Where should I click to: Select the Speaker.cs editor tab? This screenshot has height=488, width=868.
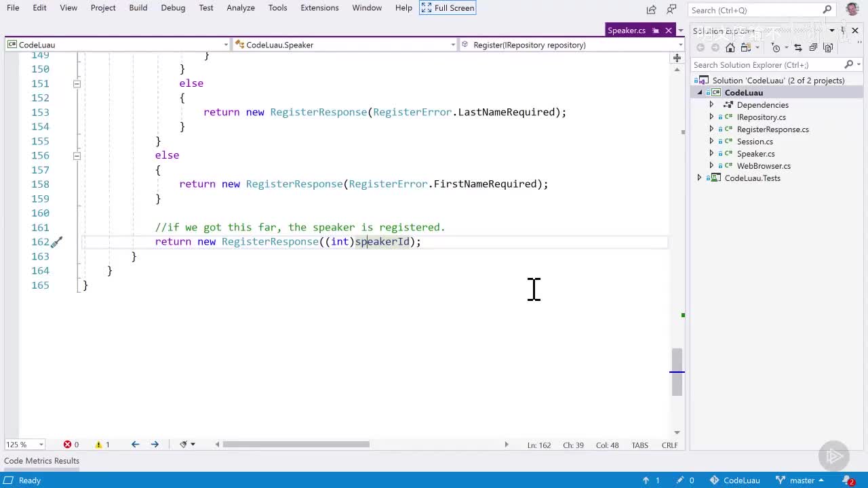(627, 30)
